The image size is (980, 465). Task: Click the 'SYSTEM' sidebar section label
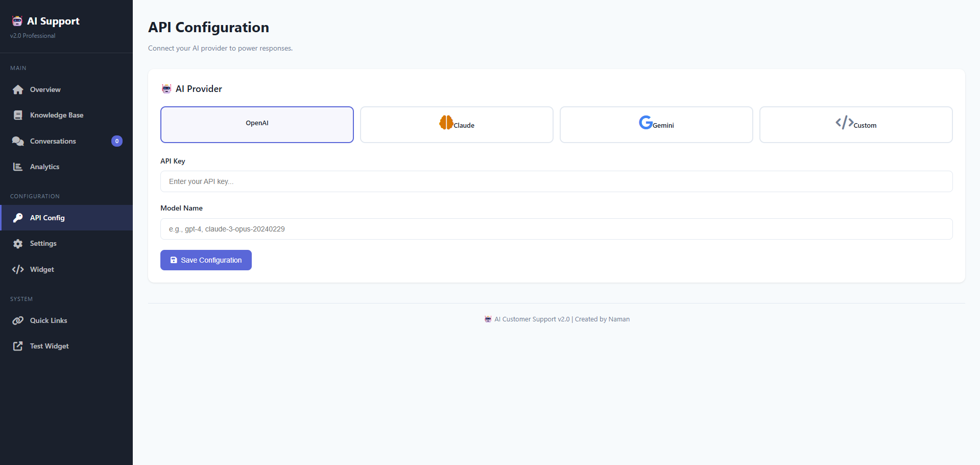click(21, 299)
